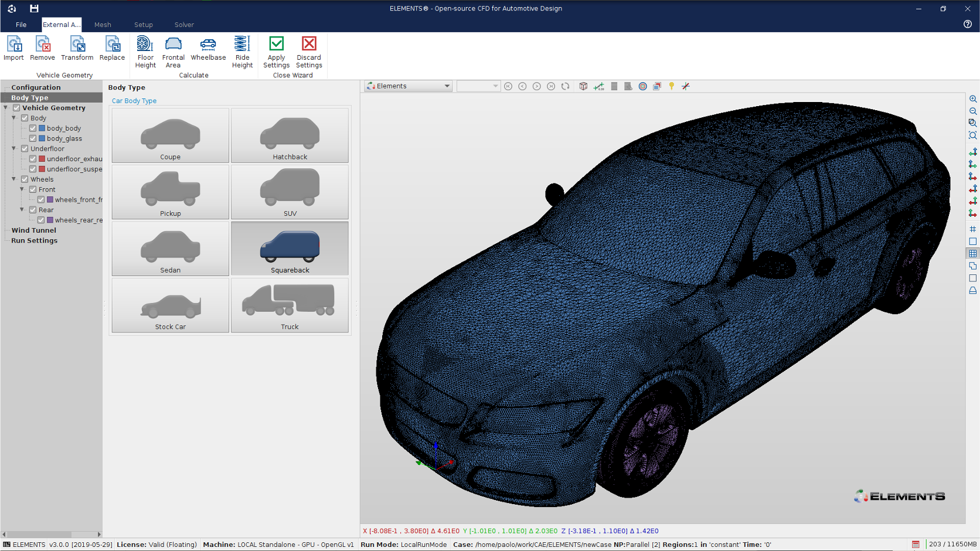Image resolution: width=980 pixels, height=551 pixels.
Task: Click the lightbulb lighting icon above viewport
Action: [671, 86]
